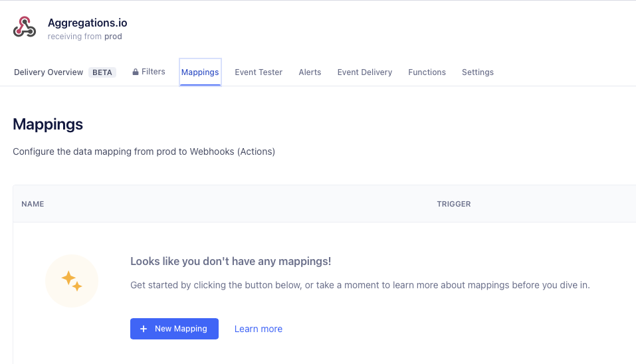Click the Aggregations.io destination title

tap(87, 23)
